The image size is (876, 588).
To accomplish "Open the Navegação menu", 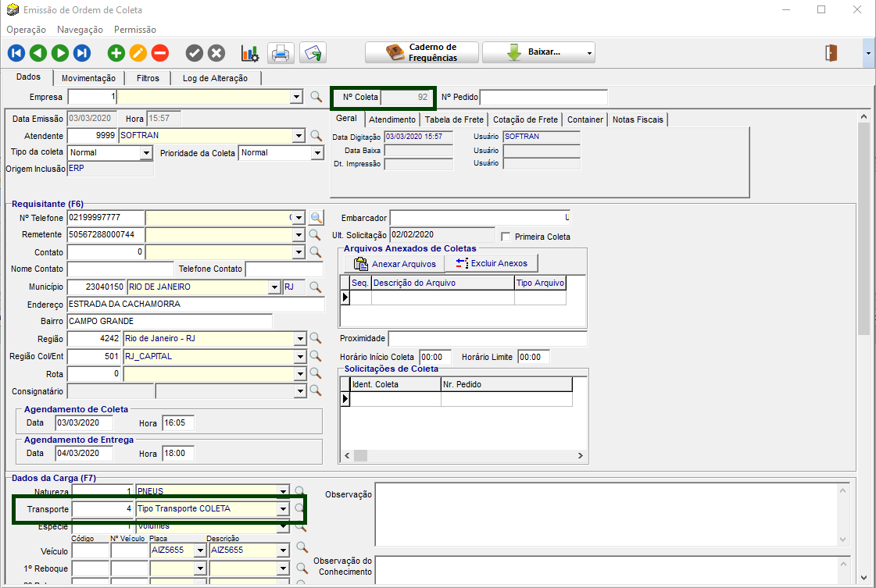I will pyautogui.click(x=80, y=30).
